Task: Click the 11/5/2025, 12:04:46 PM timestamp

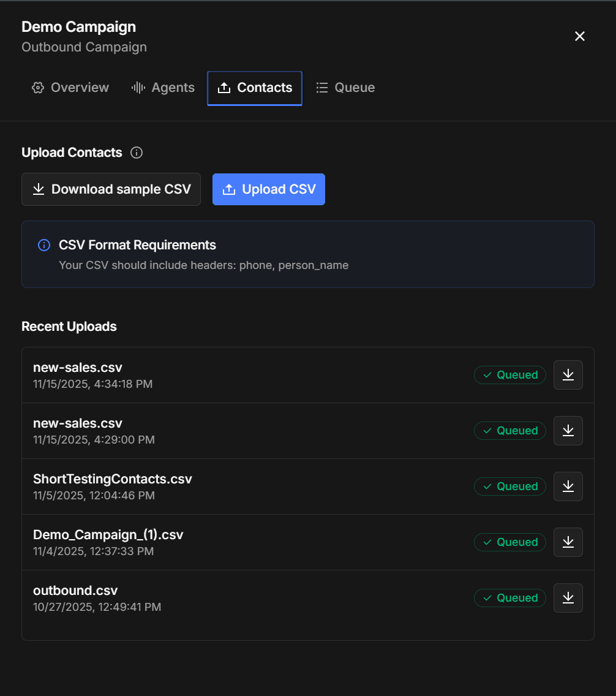Action: pos(94,496)
